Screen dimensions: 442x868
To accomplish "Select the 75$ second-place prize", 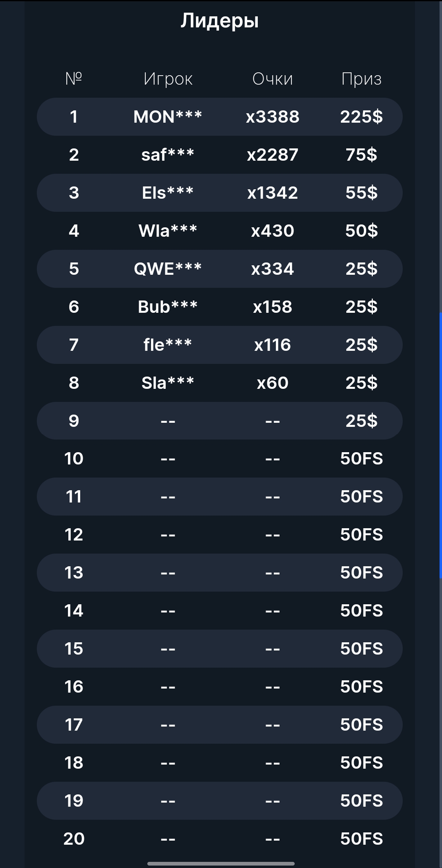I will point(361,155).
